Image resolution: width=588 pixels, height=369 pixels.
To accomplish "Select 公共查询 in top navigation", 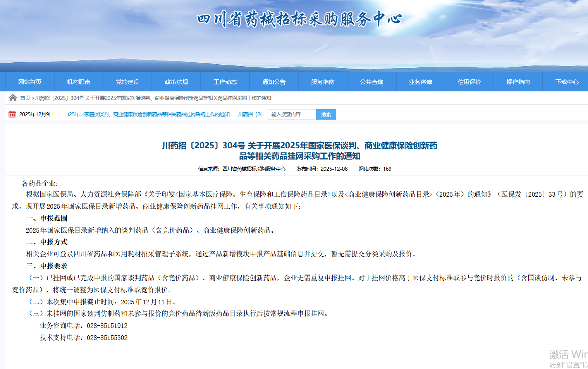I will (x=371, y=82).
